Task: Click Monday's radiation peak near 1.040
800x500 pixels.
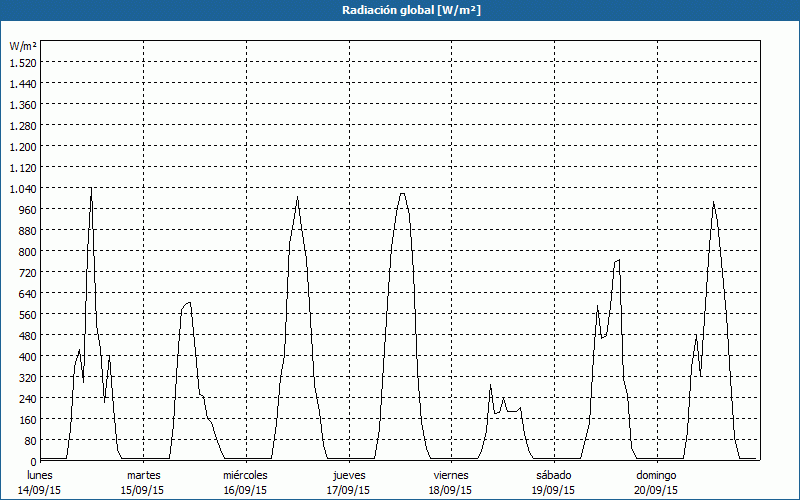Action: point(91,188)
